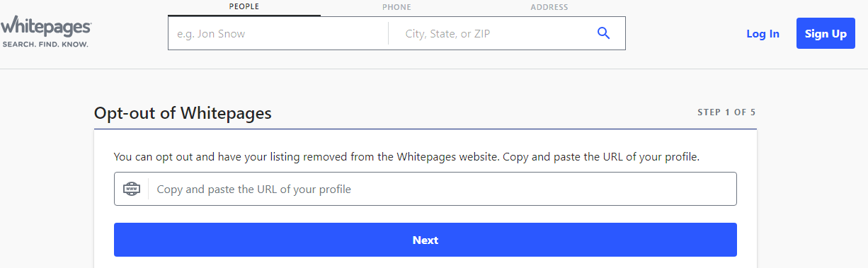
Task: Click the Whitepages logo
Action: coord(45,33)
